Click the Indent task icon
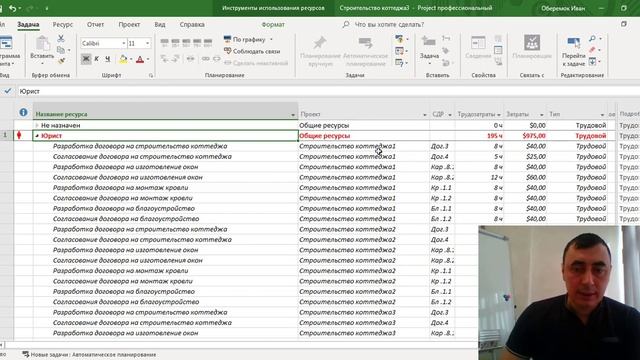 coord(175,59)
